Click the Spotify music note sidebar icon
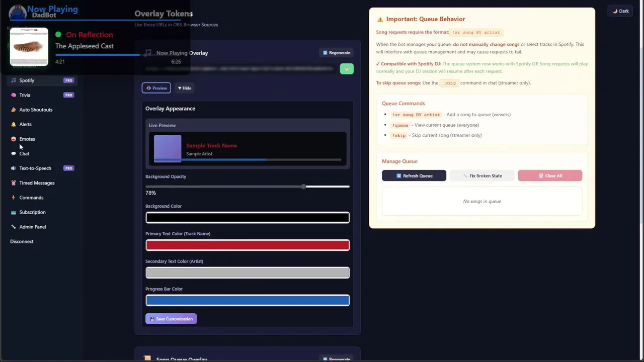Screen dimensions: 644x362 (14, 80)
